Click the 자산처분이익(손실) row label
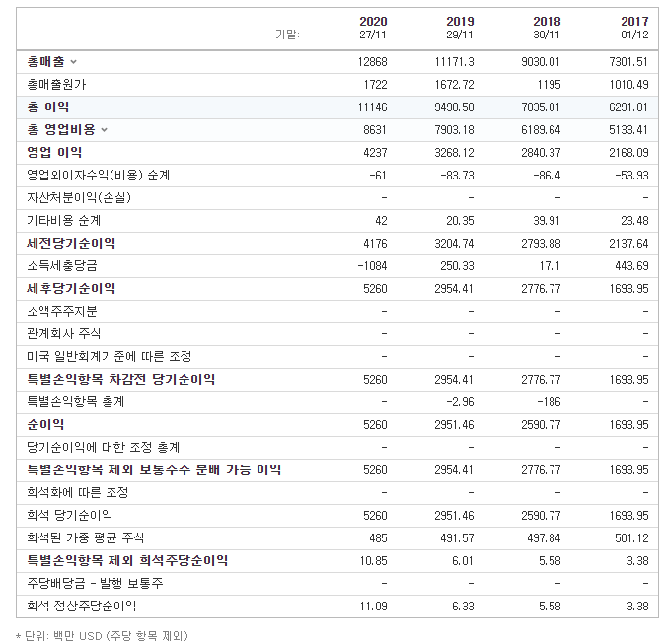The width and height of the screenshot is (664, 644). 79,197
